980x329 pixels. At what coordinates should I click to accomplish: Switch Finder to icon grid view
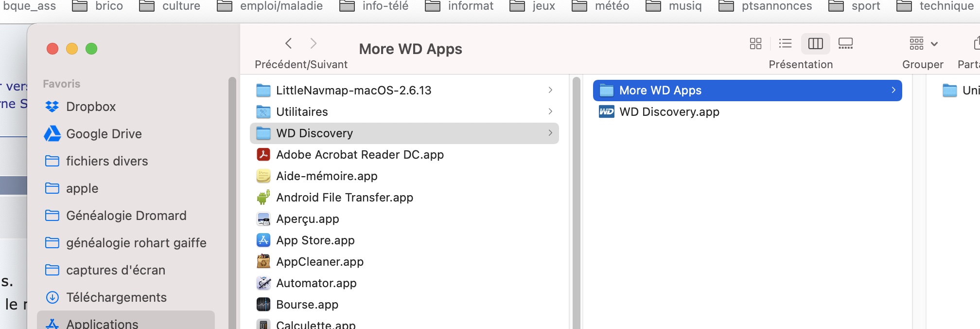[x=755, y=43]
